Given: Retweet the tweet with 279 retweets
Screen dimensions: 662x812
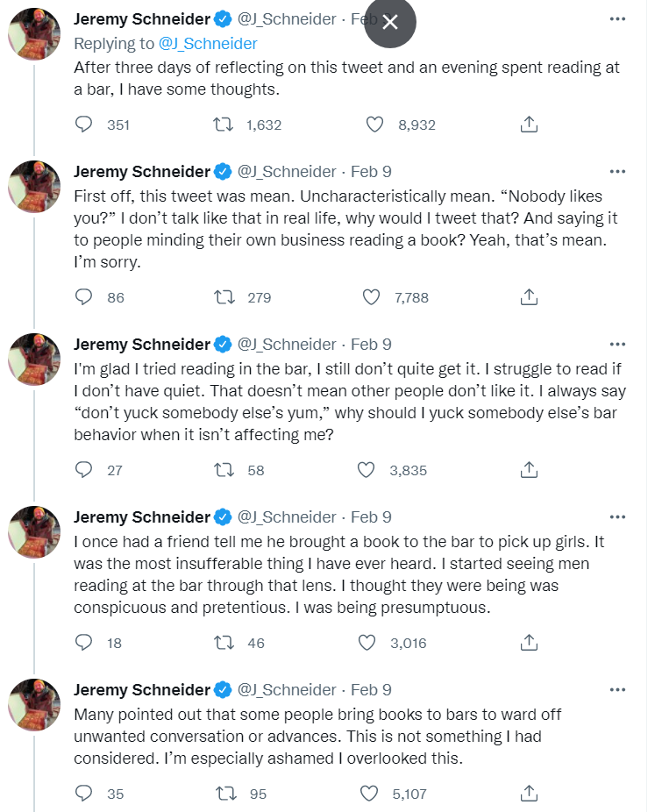Looking at the screenshot, I should [x=224, y=297].
